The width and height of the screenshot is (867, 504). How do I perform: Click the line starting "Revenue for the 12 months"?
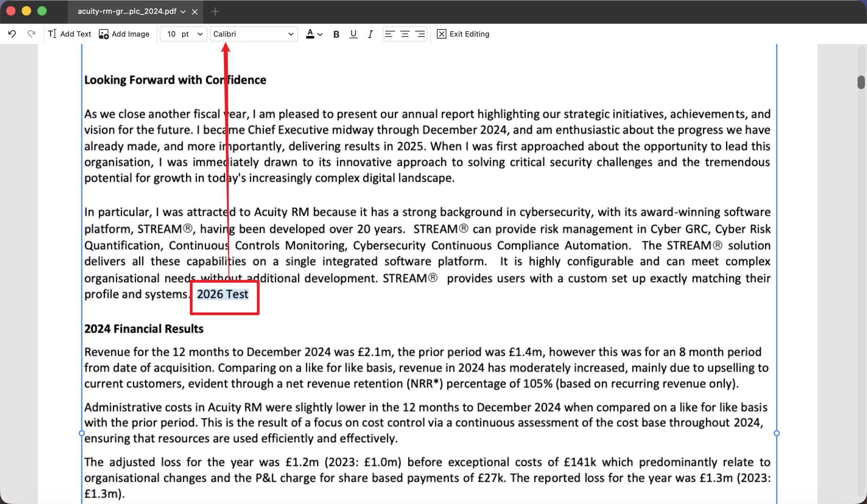tap(423, 352)
